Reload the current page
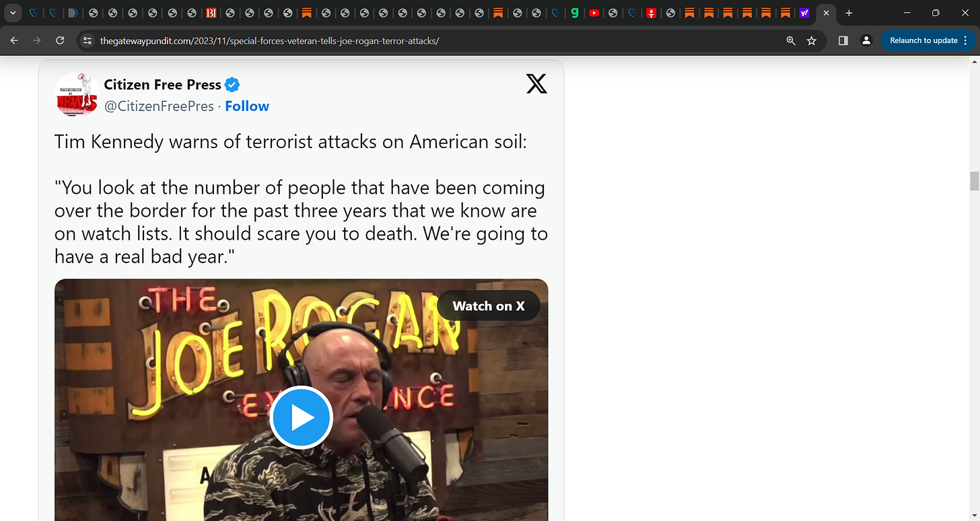 click(60, 40)
